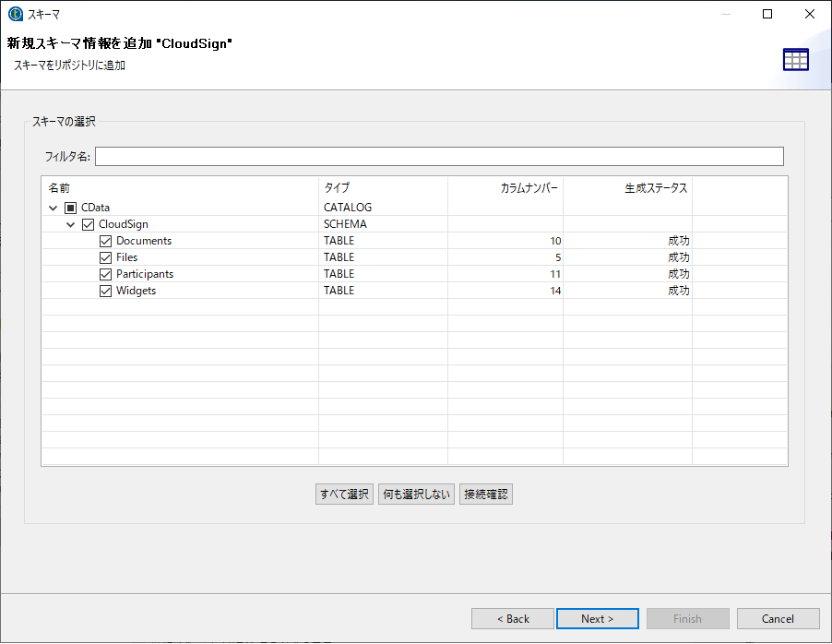This screenshot has width=832, height=644.
Task: Sort by the 名前 column header
Action: (180, 188)
